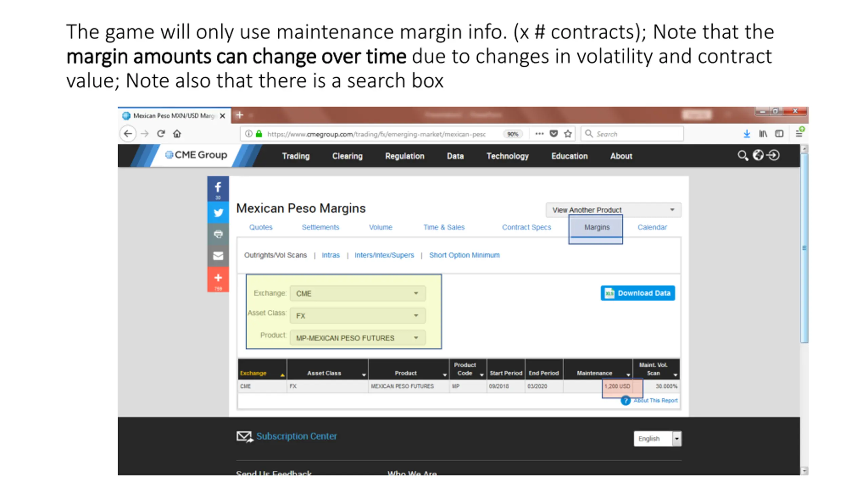Click the About This Report question icon
The image size is (868, 488).
[x=625, y=401]
